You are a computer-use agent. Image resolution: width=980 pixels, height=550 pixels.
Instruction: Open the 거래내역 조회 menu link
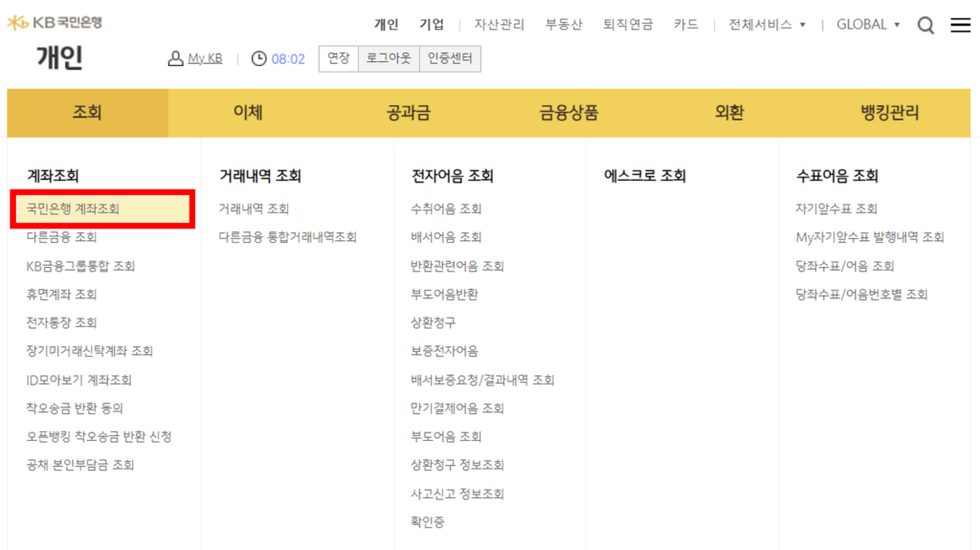(254, 209)
